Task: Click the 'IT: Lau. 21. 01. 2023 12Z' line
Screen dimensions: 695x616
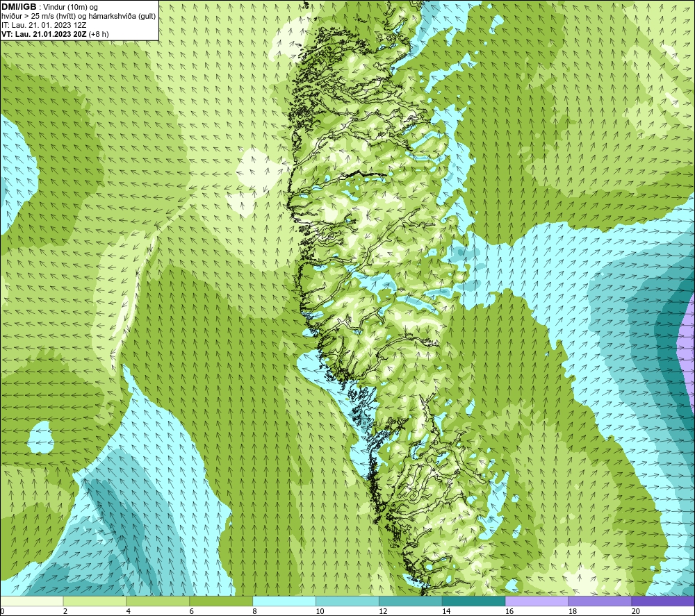Action: click(x=44, y=25)
